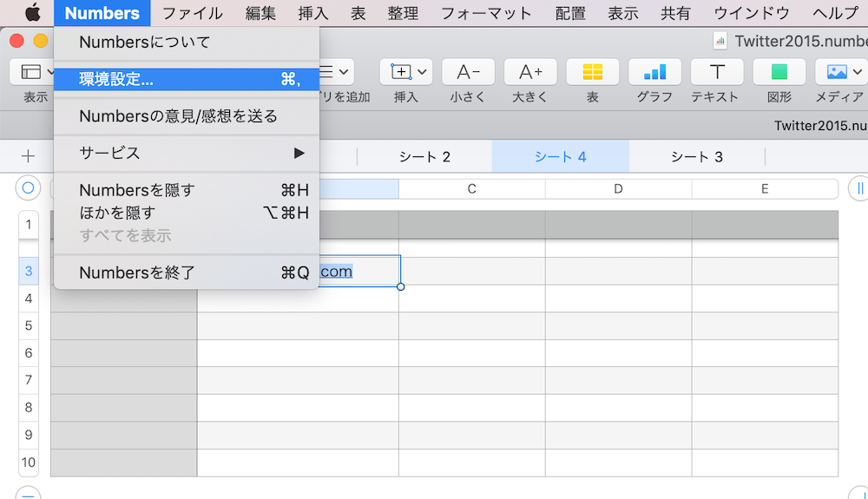The image size is (868, 499).
Task: Choose Numbersについて menu item
Action: (x=187, y=42)
